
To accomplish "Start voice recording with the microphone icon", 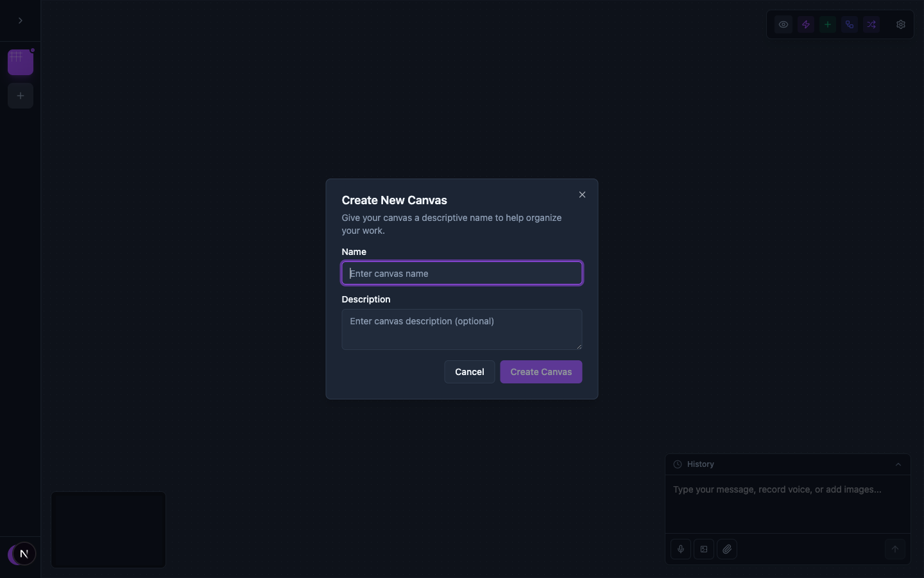I will coord(680,549).
